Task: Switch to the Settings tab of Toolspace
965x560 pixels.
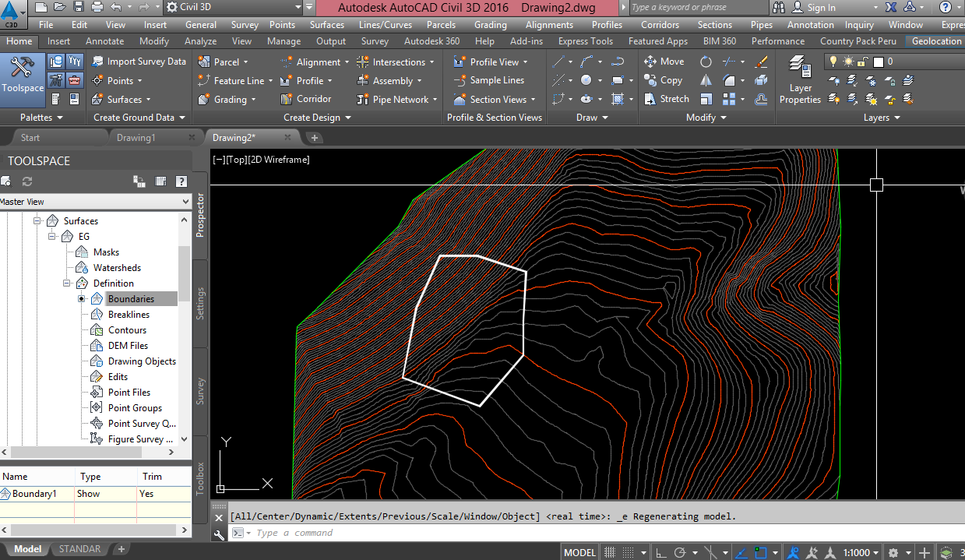Action: pos(200,303)
